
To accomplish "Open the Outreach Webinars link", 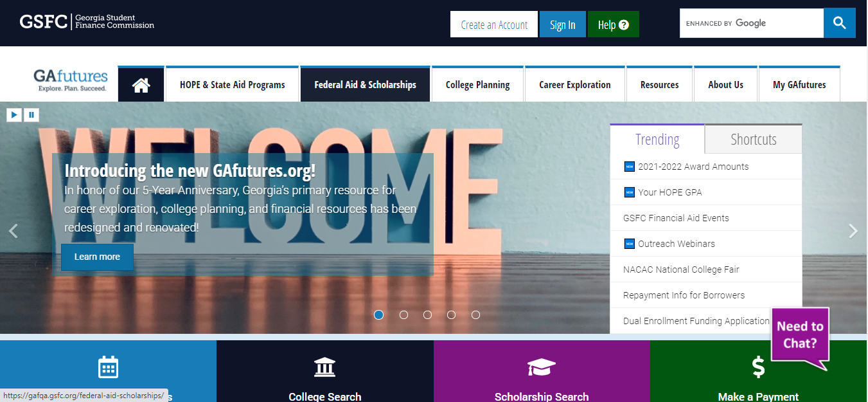I will tap(677, 244).
